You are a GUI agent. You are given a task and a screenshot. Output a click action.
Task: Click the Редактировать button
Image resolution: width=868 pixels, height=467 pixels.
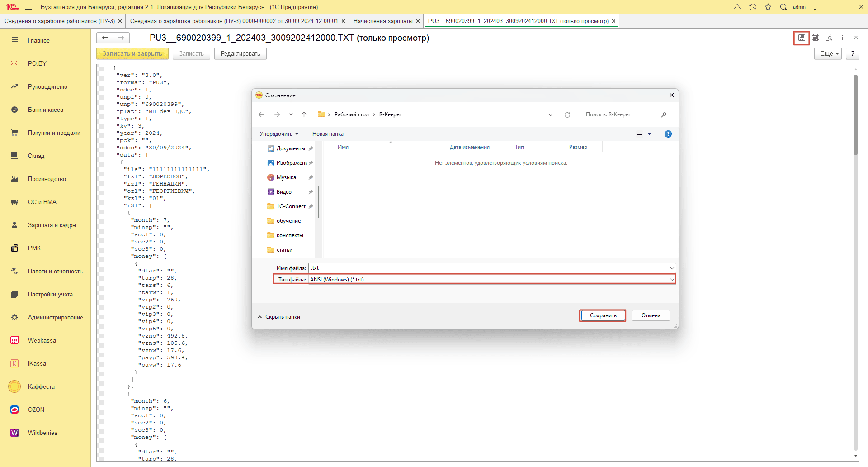click(240, 54)
